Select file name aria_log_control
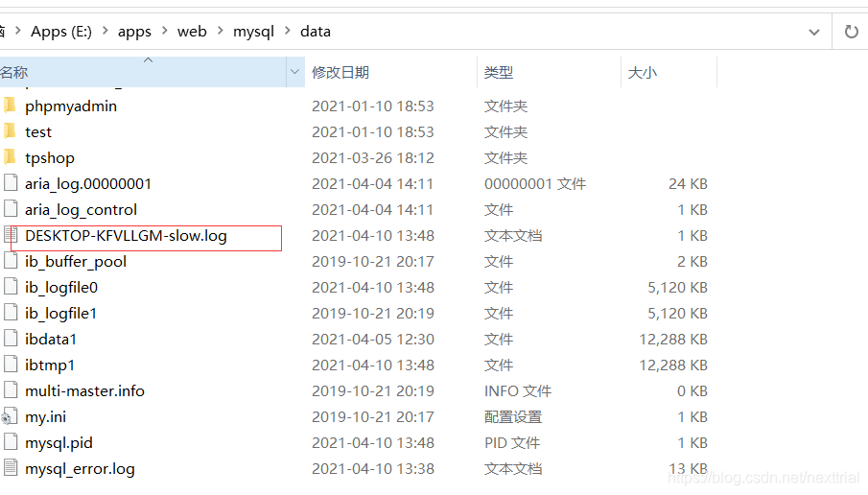Screen dimensions: 868x495 [81, 210]
